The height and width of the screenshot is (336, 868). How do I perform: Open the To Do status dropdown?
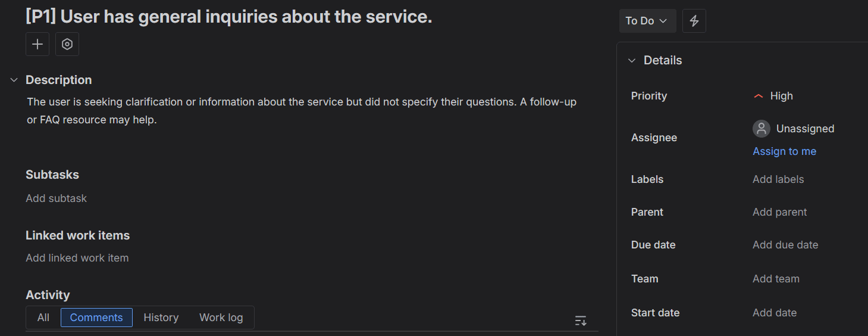(x=647, y=21)
